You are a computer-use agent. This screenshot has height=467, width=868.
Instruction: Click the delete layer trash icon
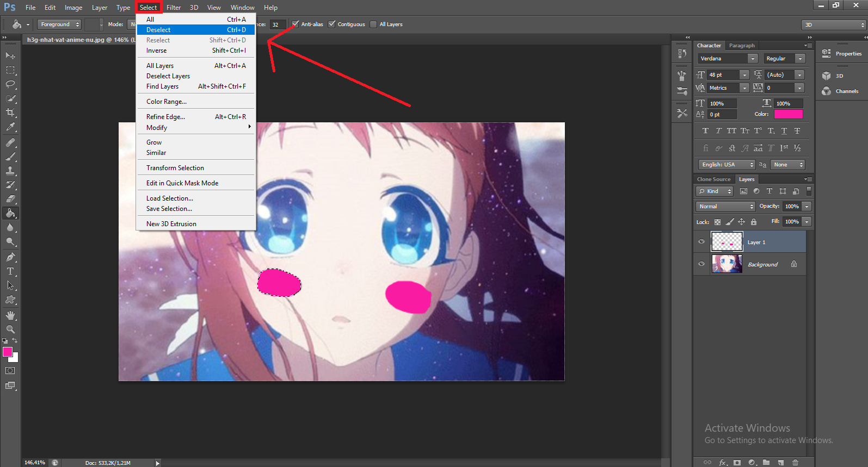tap(795, 463)
